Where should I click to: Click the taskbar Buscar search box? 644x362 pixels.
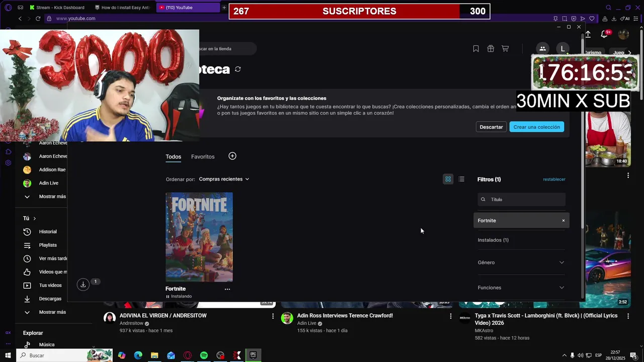(64, 355)
